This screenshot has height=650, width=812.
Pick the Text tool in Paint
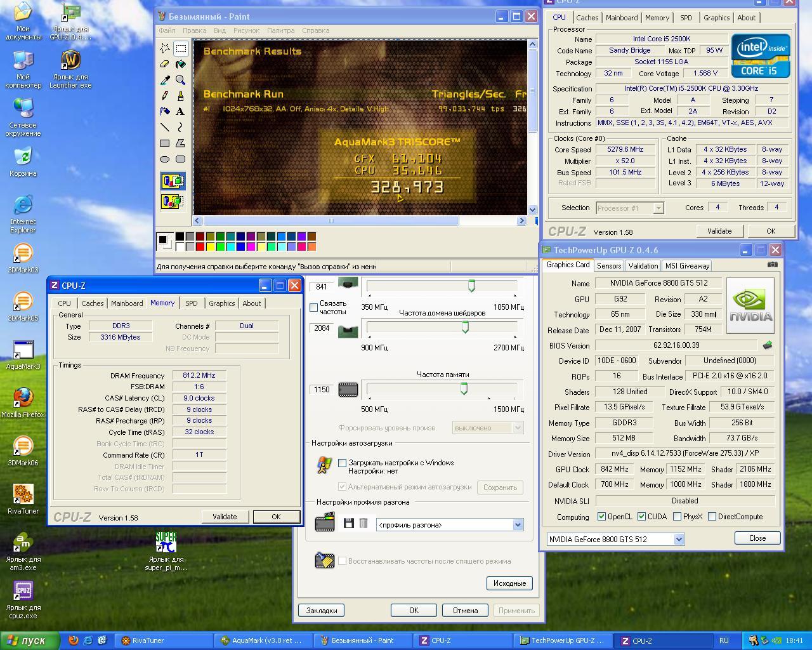point(180,112)
